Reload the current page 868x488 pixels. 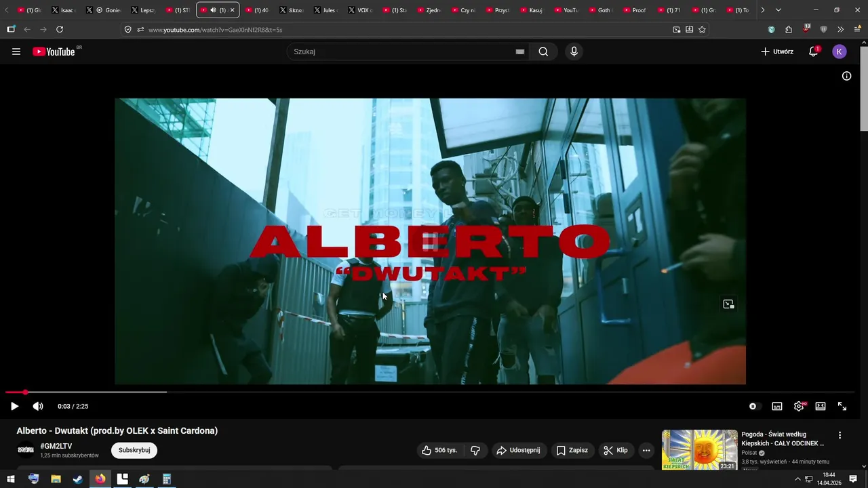click(x=60, y=29)
